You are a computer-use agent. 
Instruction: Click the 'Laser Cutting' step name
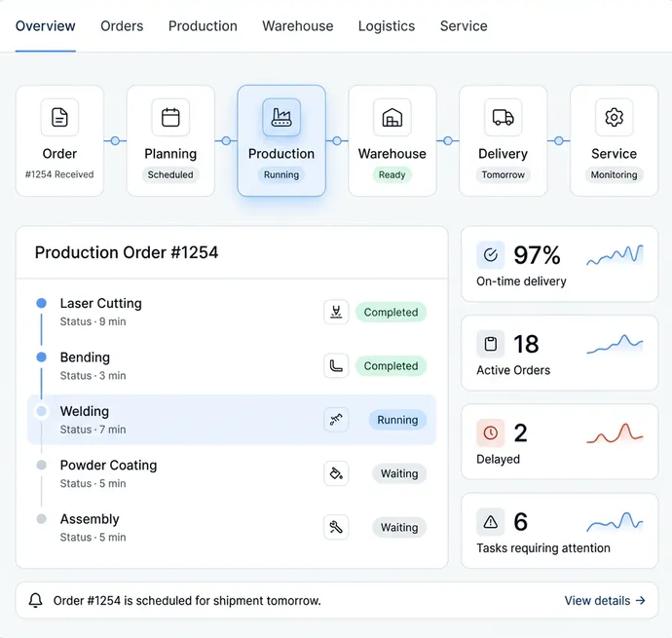[x=100, y=303]
